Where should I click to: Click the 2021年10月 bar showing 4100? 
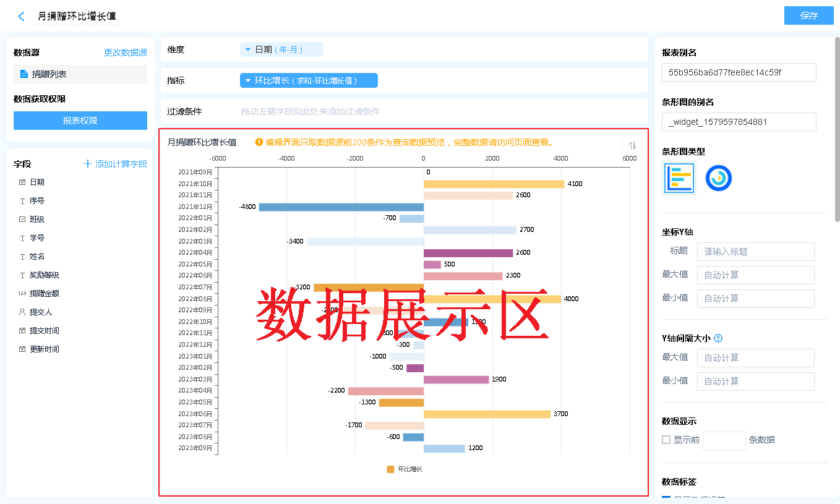tap(494, 184)
